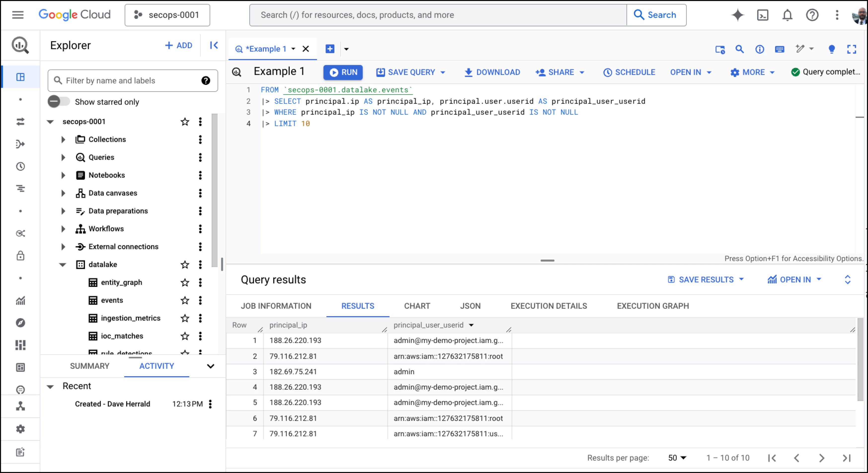Schedule the query
Screen dimensions: 868x473
[629, 72]
